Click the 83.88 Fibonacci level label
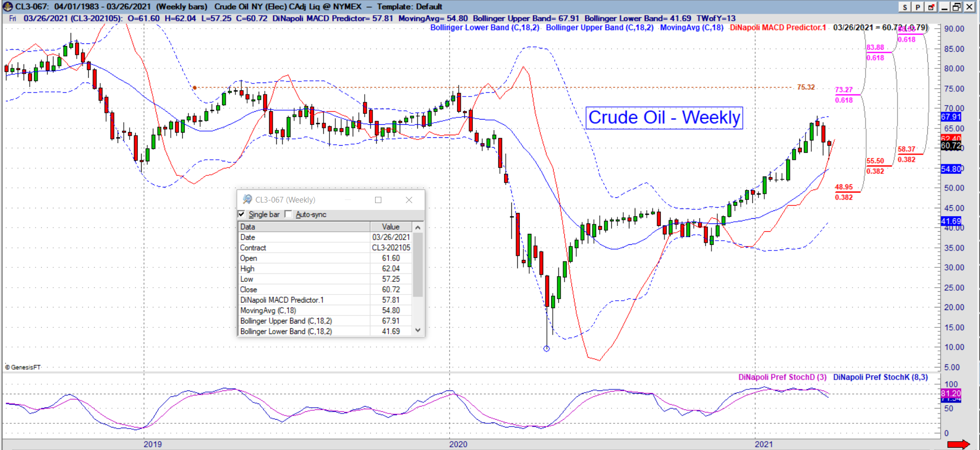The image size is (980, 450). (x=875, y=48)
